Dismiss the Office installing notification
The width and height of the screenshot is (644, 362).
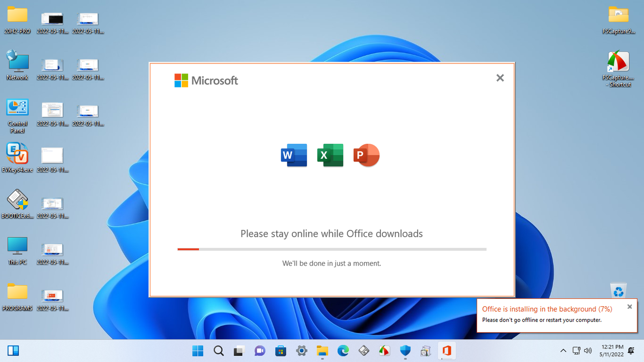pos(629,307)
